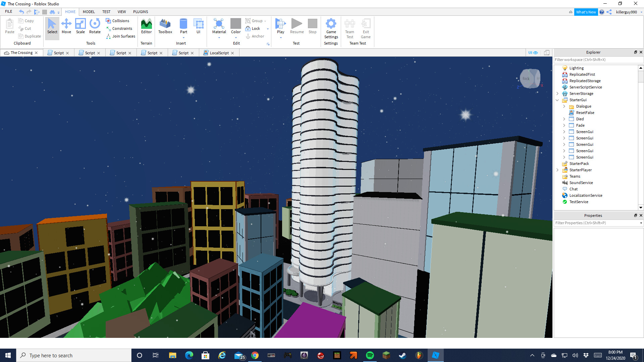Click the What's New button
The image size is (644, 362).
coord(586,12)
